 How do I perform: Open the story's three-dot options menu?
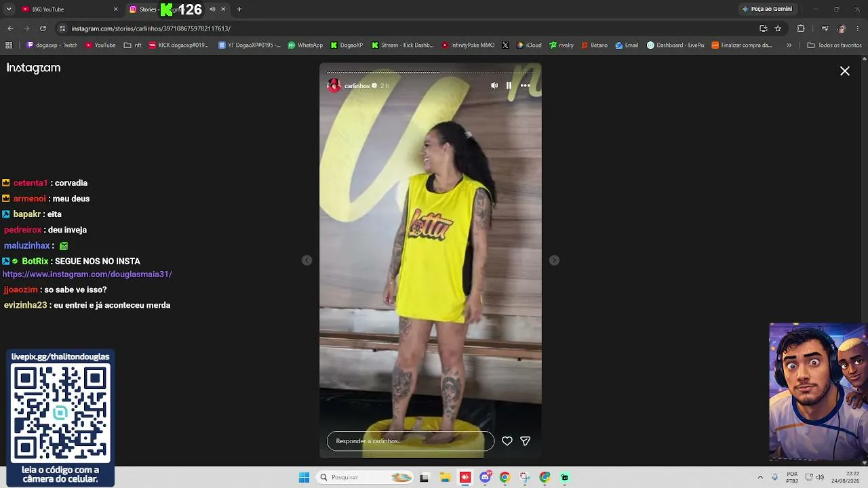(525, 85)
